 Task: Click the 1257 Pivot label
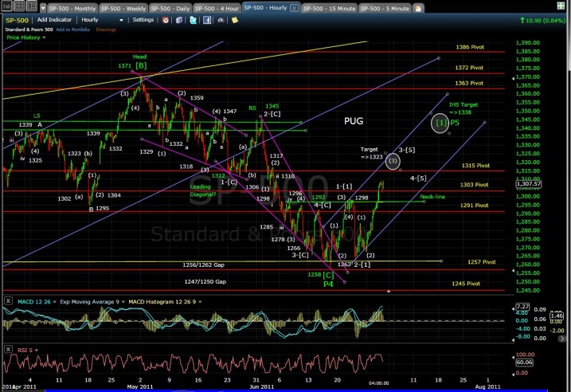pyautogui.click(x=482, y=262)
